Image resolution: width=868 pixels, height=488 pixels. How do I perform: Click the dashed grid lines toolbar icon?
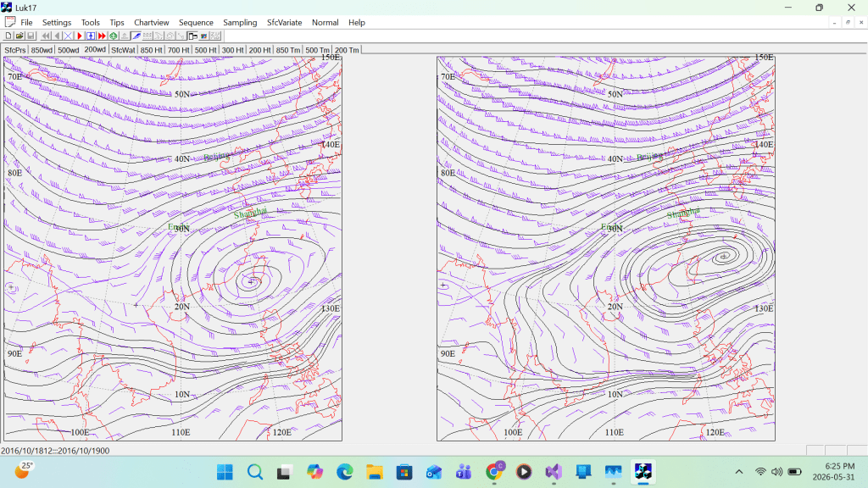(147, 36)
